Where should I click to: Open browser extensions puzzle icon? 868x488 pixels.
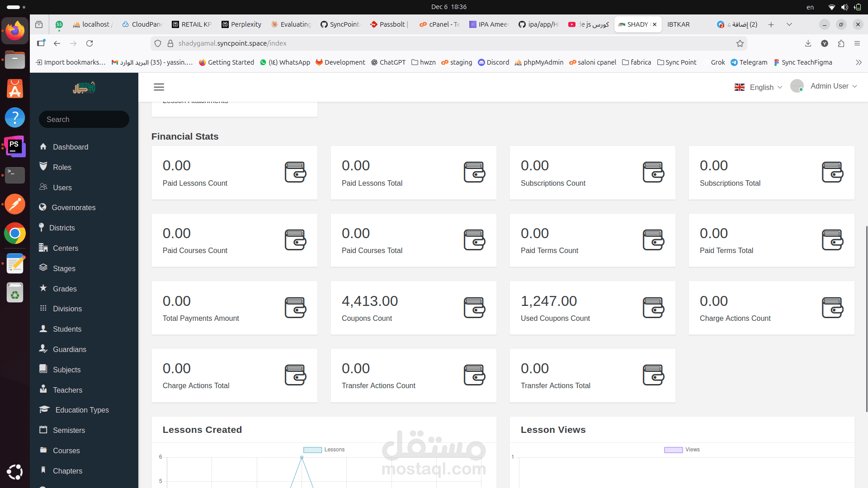(x=841, y=43)
